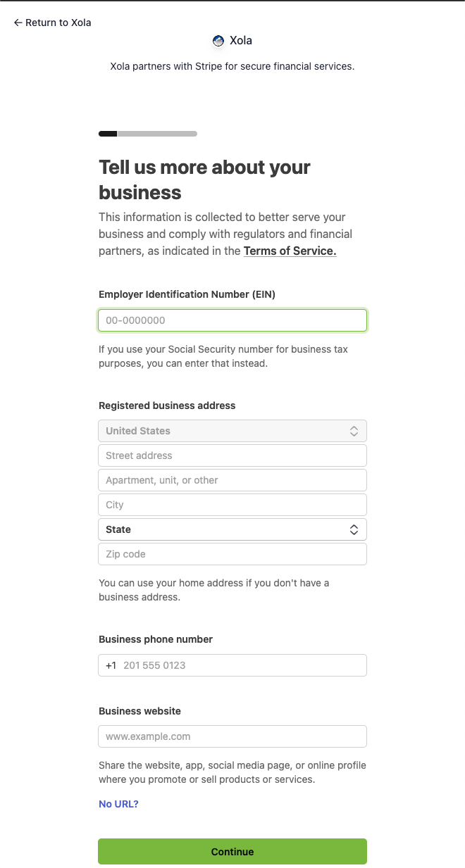Focus the Employer Identification Number field

(x=232, y=320)
